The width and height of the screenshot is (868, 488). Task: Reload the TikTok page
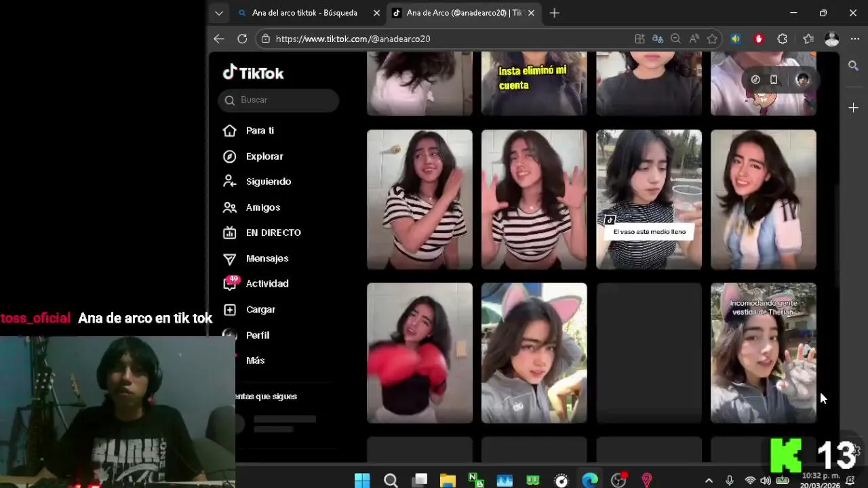coord(242,39)
